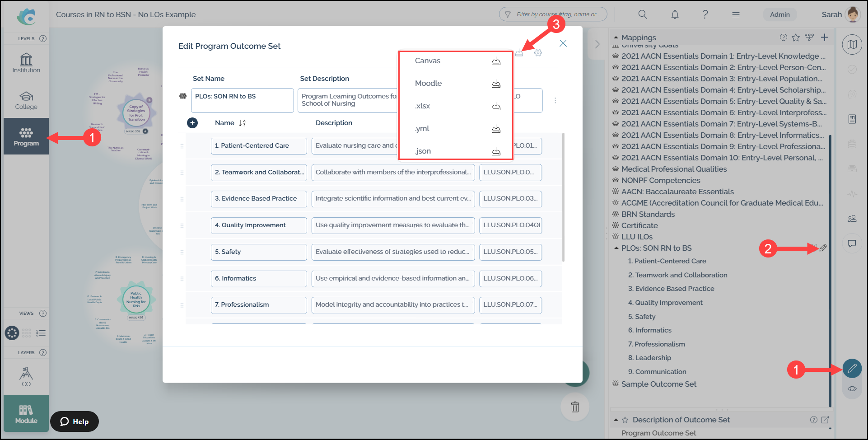Select 8. Leadership in mappings tree
Screen dimensions: 868x440
[649, 358]
